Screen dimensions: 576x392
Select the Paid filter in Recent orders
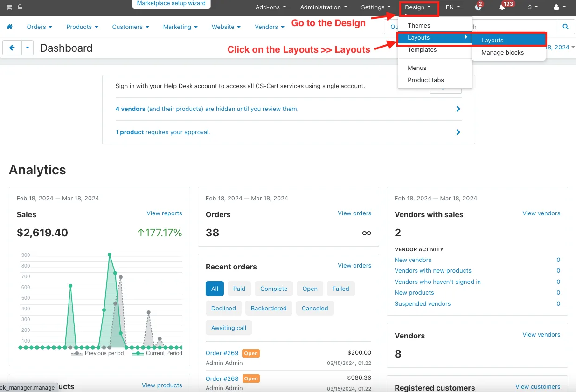point(239,289)
